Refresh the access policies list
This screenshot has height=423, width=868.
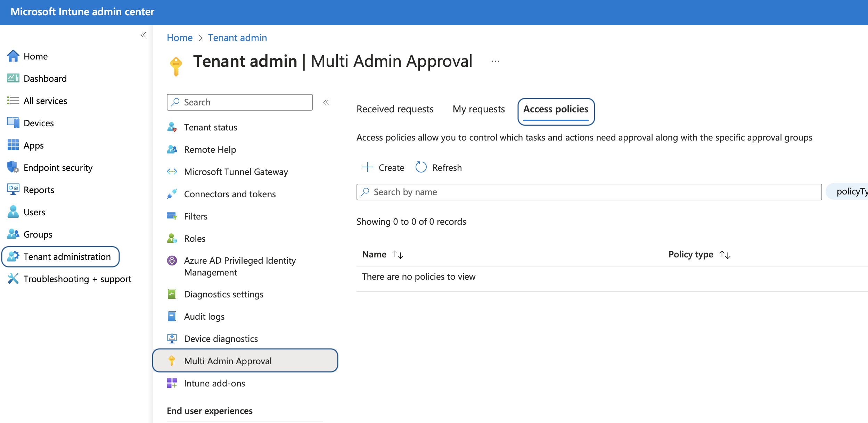tap(439, 168)
